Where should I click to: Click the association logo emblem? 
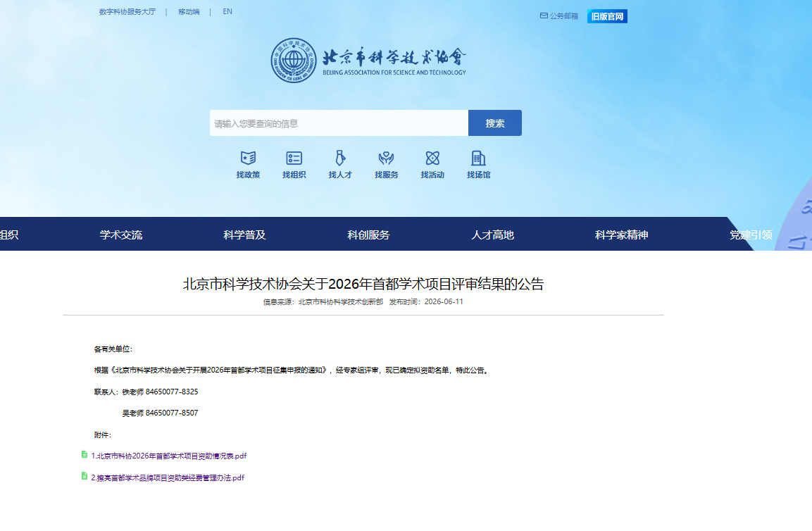pos(294,60)
